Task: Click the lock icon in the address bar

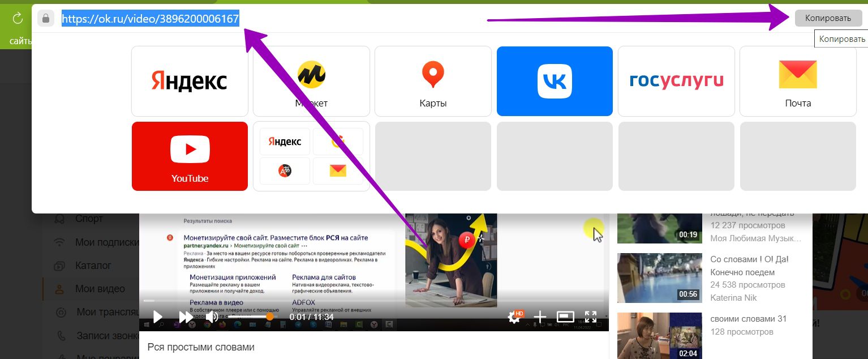Action: pyautogui.click(x=46, y=19)
